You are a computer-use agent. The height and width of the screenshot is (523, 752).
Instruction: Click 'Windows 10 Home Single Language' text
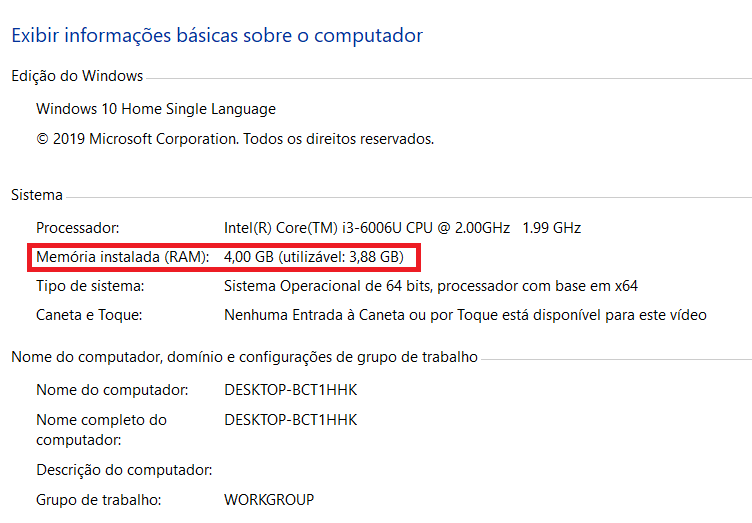(156, 109)
